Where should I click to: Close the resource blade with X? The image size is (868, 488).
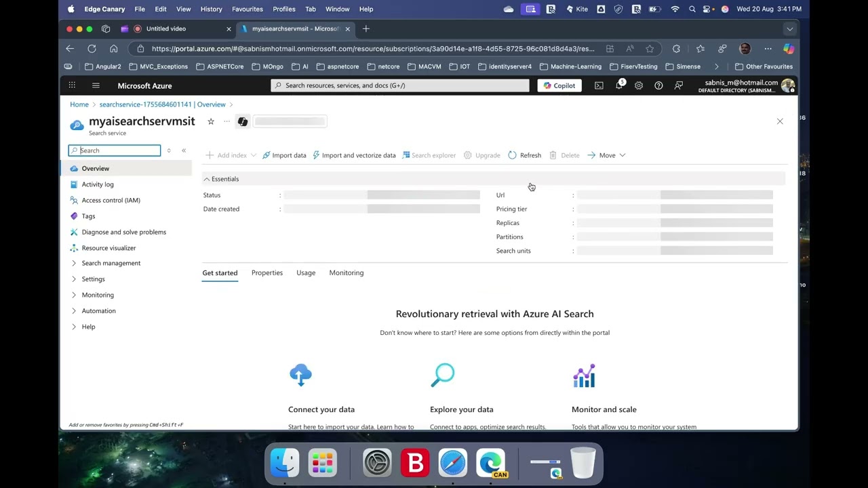tap(780, 121)
